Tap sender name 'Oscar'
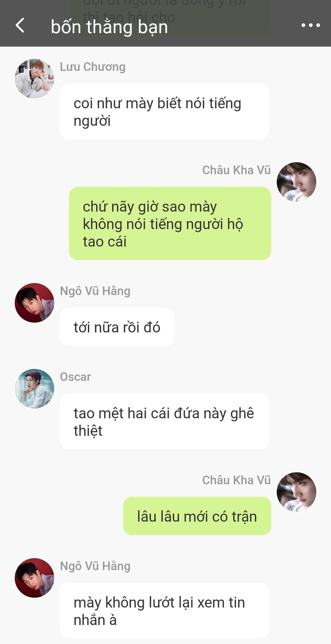Image resolution: width=331 pixels, height=644 pixels. click(x=75, y=377)
